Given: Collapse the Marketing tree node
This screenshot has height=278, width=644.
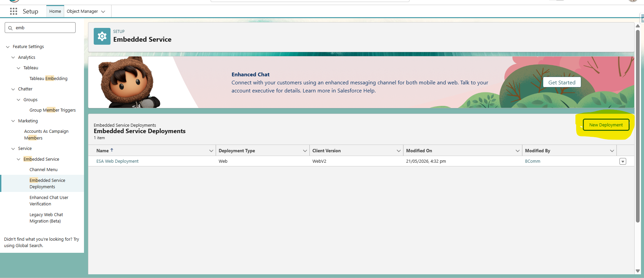Looking at the screenshot, I should [13, 121].
